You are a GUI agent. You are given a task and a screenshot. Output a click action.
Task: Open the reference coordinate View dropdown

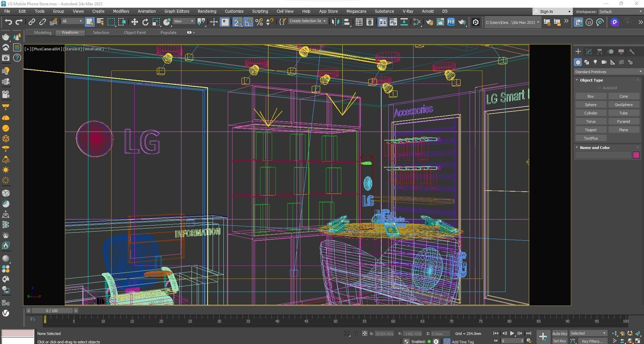coord(183,21)
